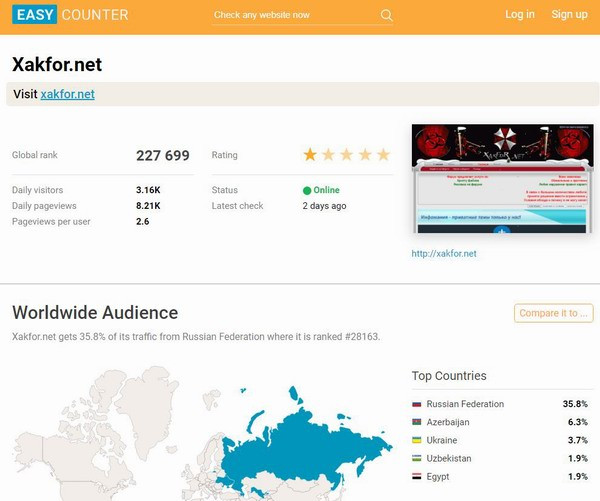The height and width of the screenshot is (501, 600).
Task: Click the first filled rating star
Action: tap(310, 155)
